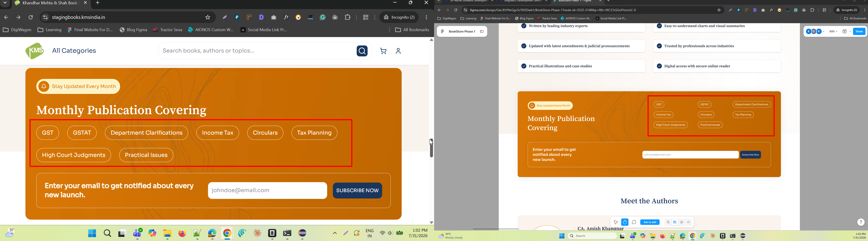Viewport: 868px width, 241px height.
Task: Click the SUBSCRIBE NOW button on KMS site
Action: pyautogui.click(x=357, y=190)
